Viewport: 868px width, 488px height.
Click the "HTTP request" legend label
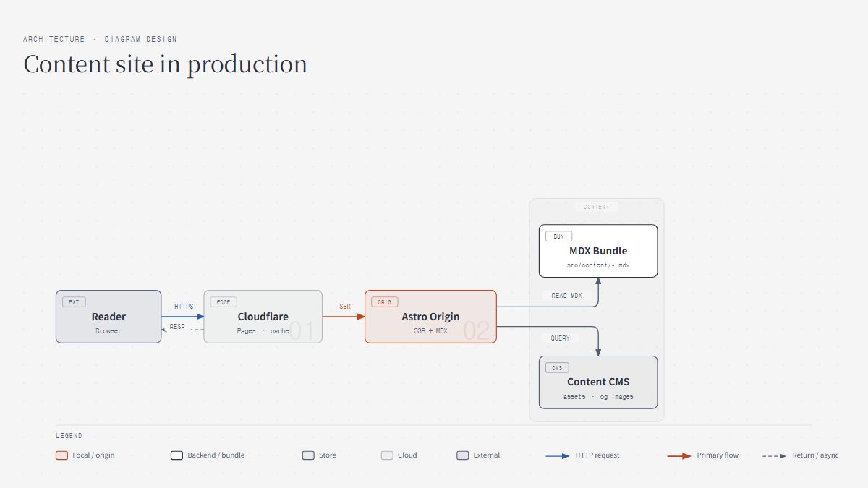(597, 455)
